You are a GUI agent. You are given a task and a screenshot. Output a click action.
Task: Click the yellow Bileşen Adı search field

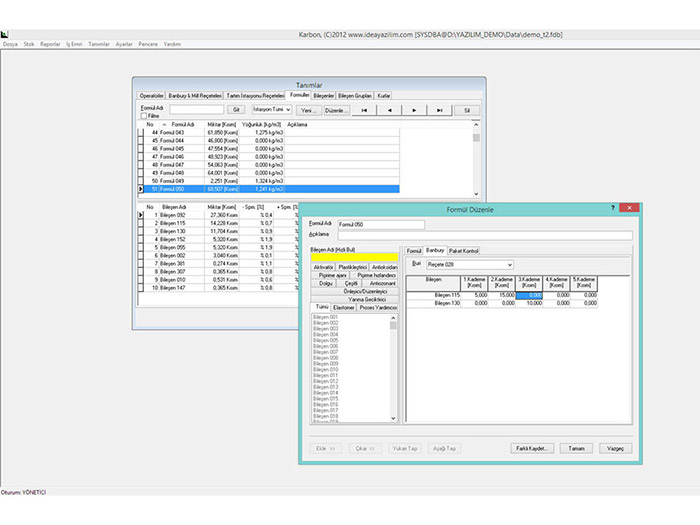354,257
